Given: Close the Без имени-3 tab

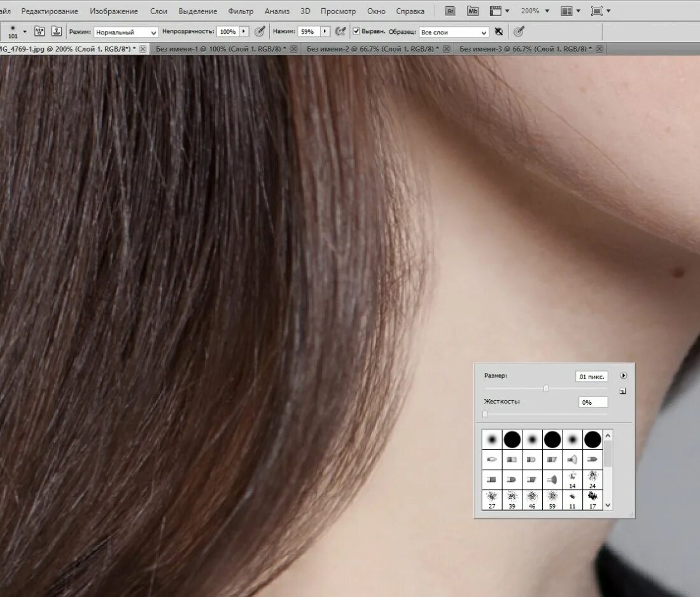Looking at the screenshot, I should 599,48.
